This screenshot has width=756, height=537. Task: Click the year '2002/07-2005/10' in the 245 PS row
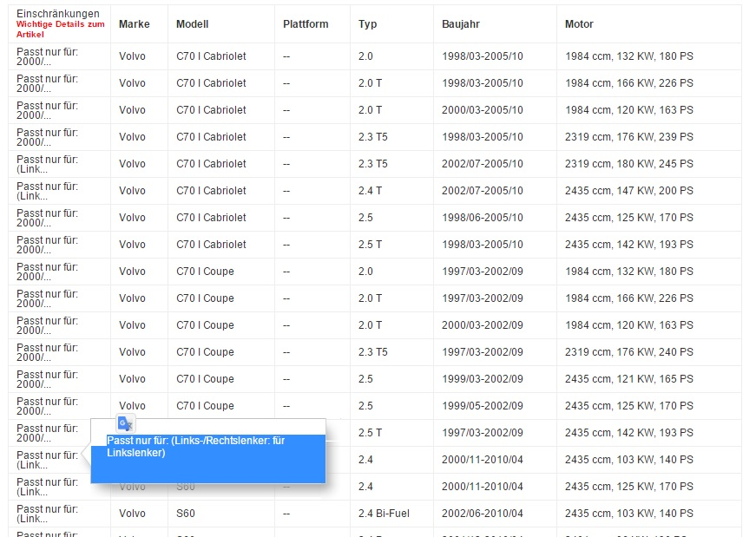[x=482, y=164]
